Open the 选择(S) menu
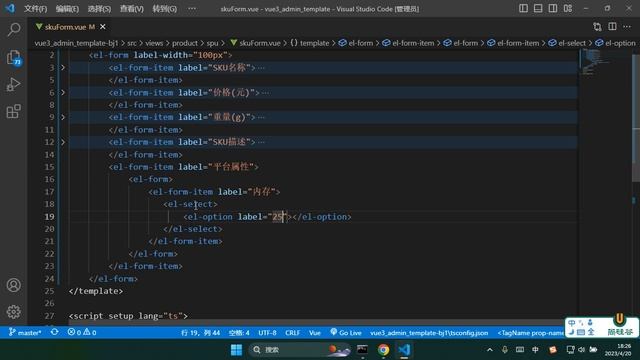This screenshot has height=360, width=640. pos(99,9)
